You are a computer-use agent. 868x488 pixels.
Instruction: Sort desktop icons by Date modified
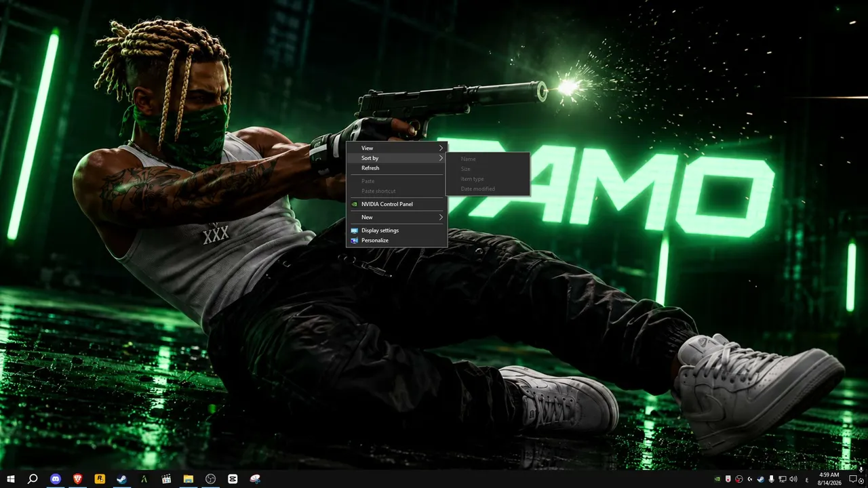pos(488,189)
